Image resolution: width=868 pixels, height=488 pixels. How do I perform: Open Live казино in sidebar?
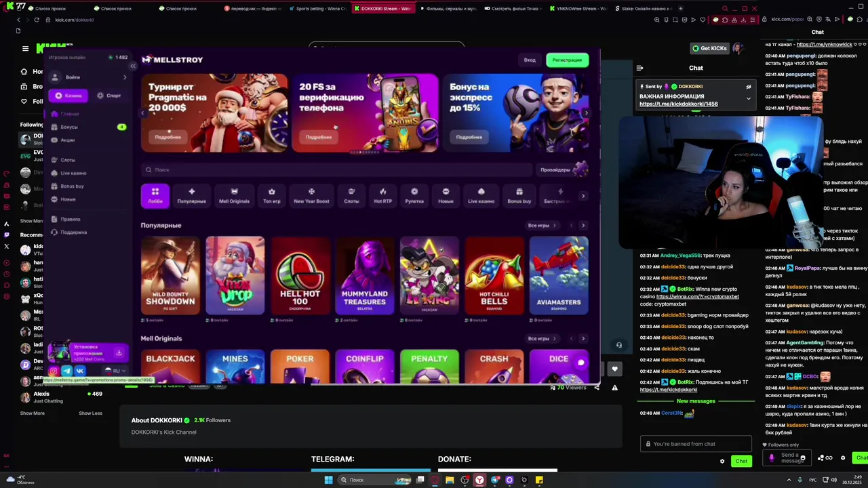pos(73,173)
